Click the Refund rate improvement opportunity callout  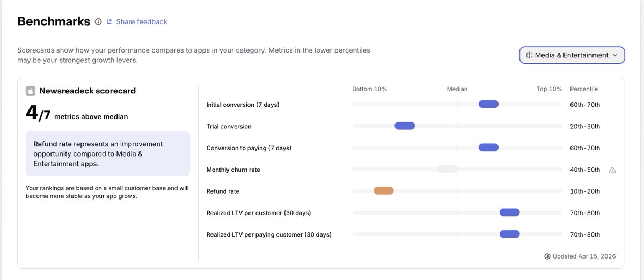(x=108, y=154)
